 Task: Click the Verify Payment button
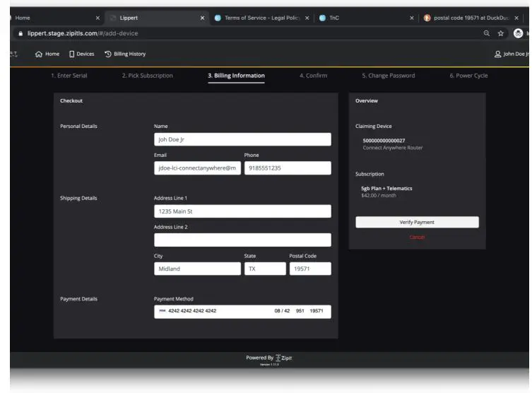pos(417,222)
